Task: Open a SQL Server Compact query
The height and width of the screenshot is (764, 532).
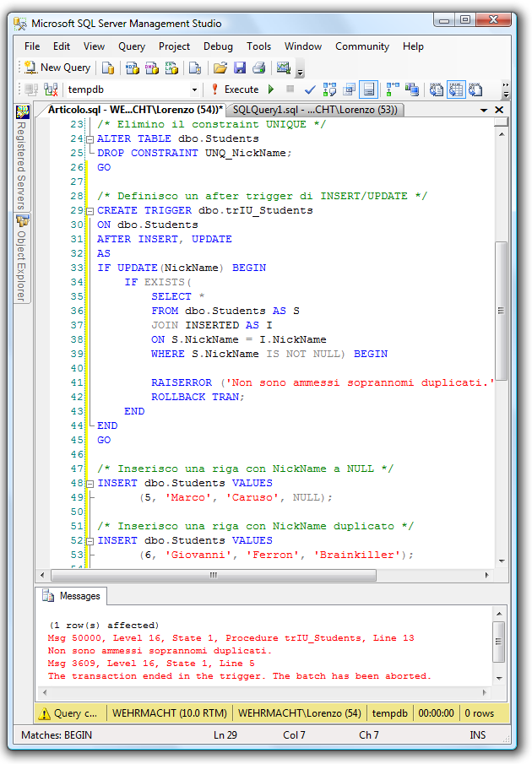Action: pos(195,68)
